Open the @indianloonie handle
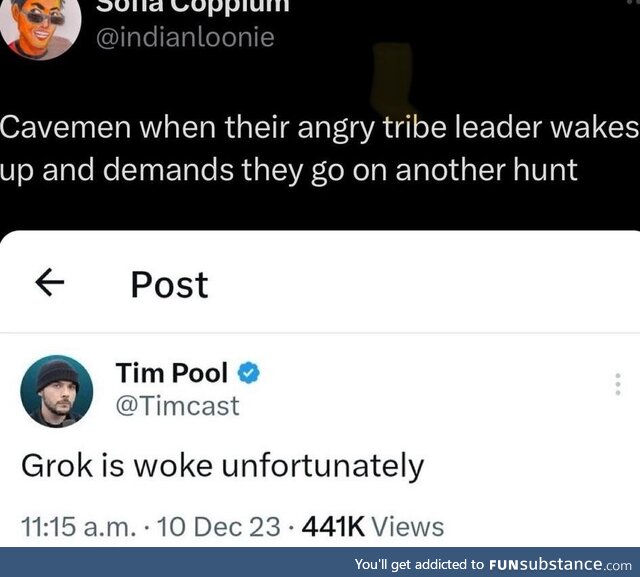The height and width of the screenshot is (577, 640). click(x=185, y=38)
